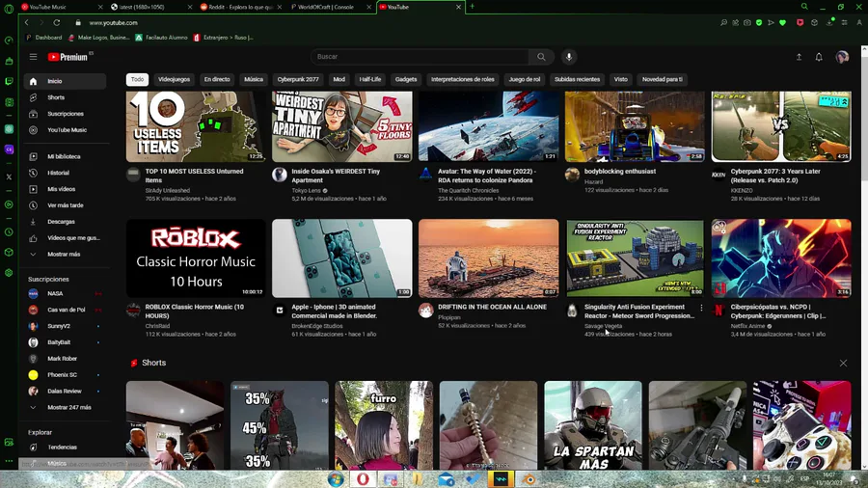Switch to the YouTube Music browser tab

(x=62, y=7)
